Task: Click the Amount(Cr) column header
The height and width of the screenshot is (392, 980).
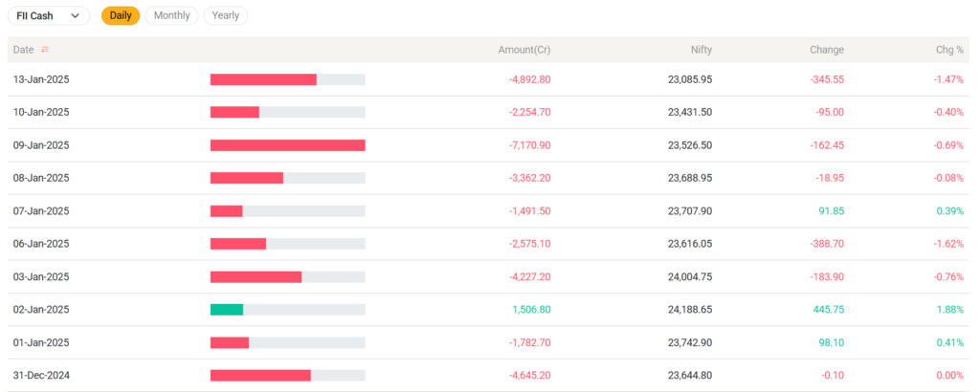Action: (x=524, y=50)
